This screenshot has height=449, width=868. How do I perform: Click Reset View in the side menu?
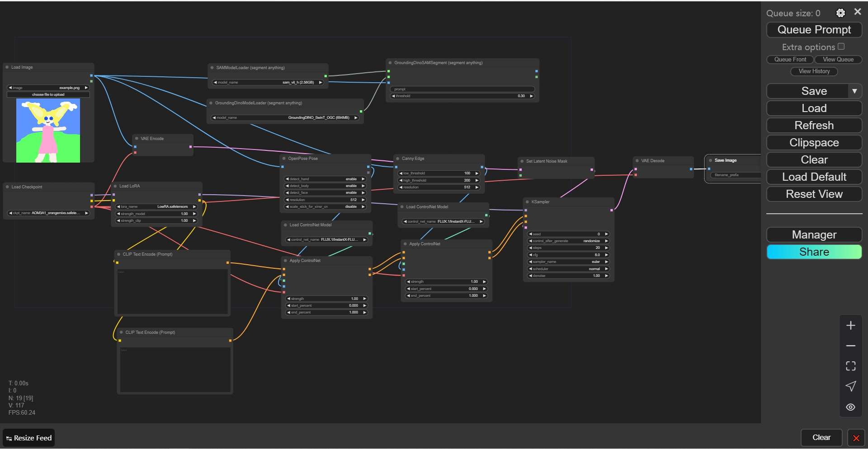[x=814, y=194]
